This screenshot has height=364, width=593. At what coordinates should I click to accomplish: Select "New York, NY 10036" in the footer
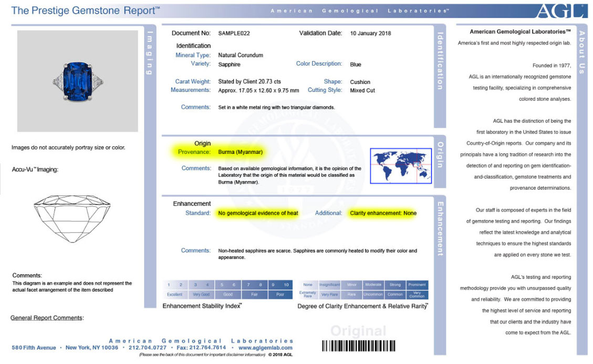click(x=92, y=348)
